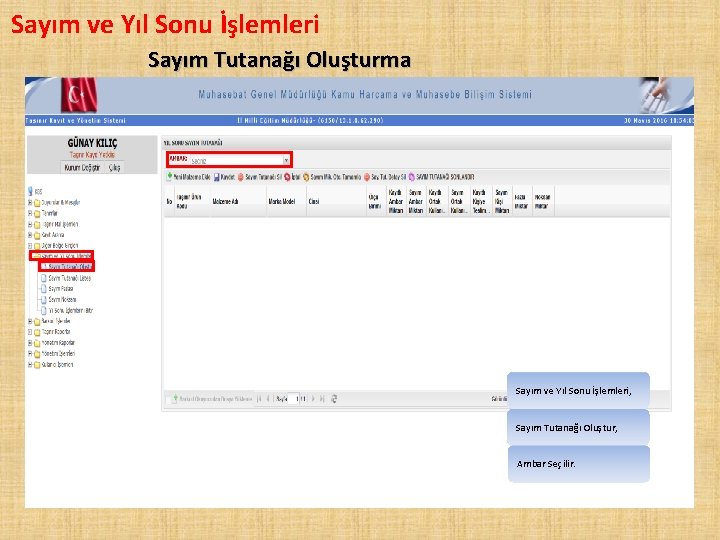Click the Cinsi column header
Viewport: 720px width, 540px height.
(336, 202)
